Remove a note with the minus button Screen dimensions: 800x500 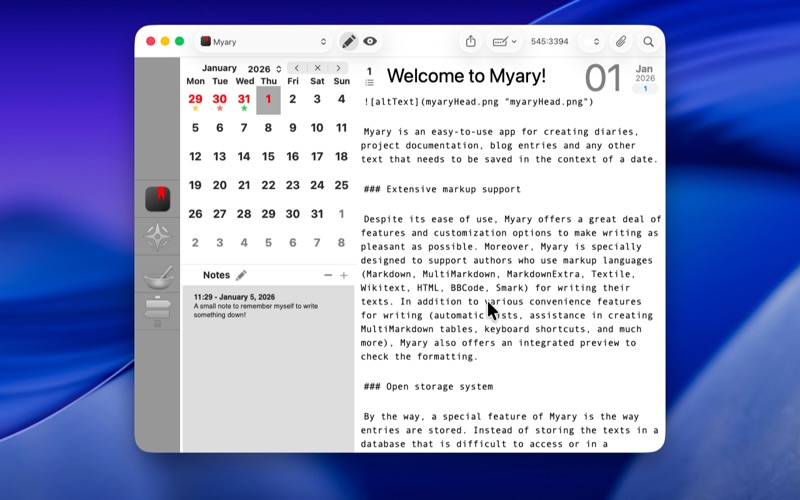click(x=328, y=276)
